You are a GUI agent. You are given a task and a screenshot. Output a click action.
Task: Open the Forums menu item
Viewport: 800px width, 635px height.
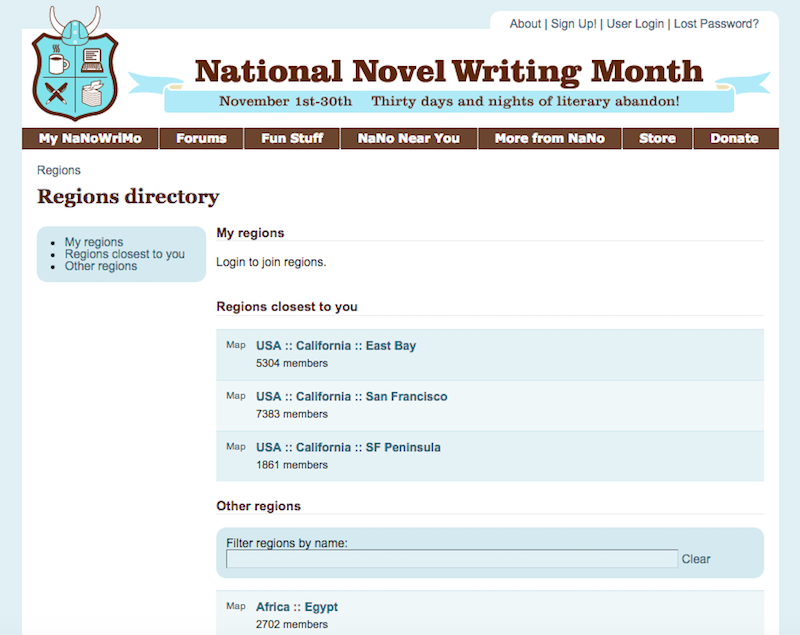tap(202, 138)
